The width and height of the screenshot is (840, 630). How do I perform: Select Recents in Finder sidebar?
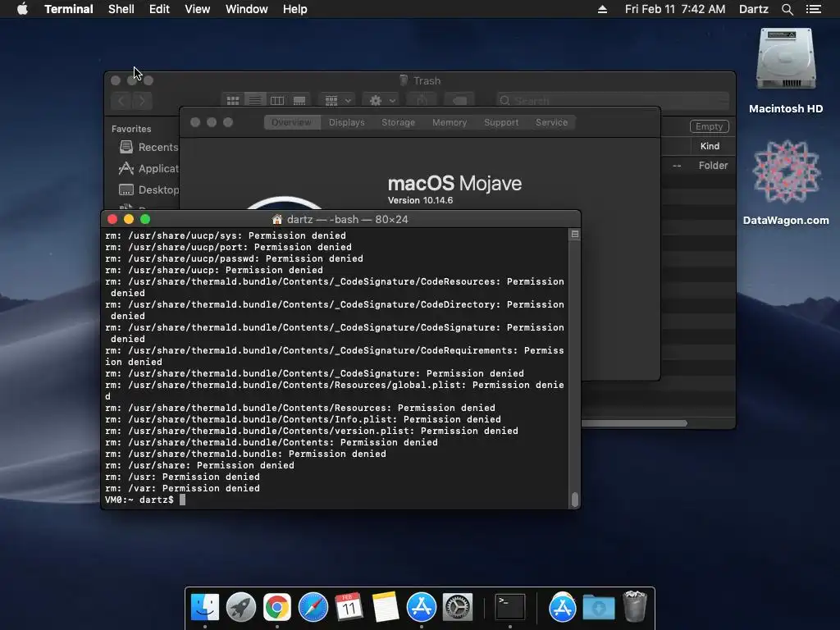tap(149, 147)
